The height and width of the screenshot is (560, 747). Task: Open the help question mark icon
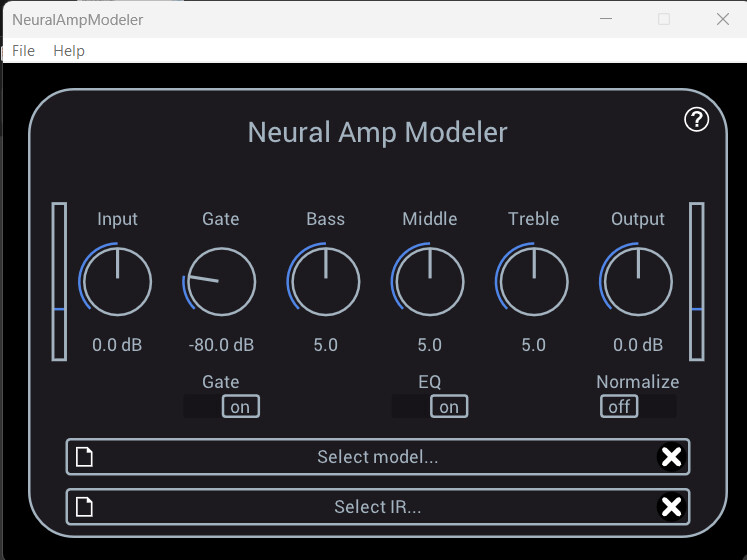(697, 120)
